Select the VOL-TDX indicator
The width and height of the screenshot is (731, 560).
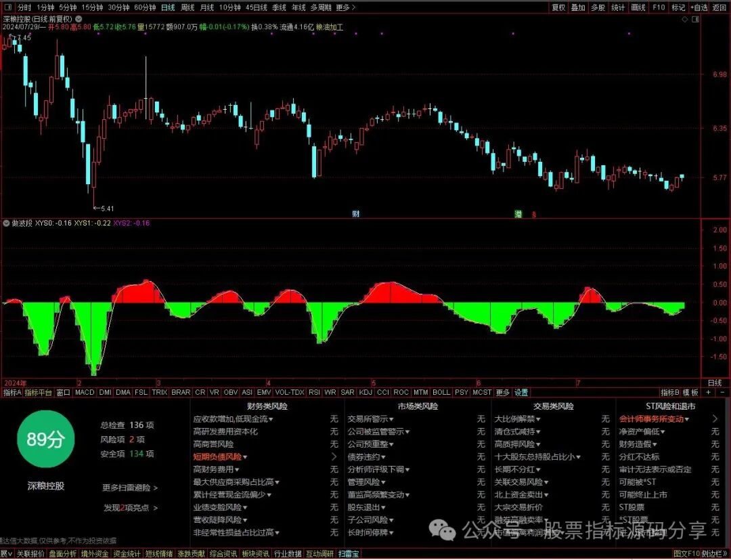point(290,393)
